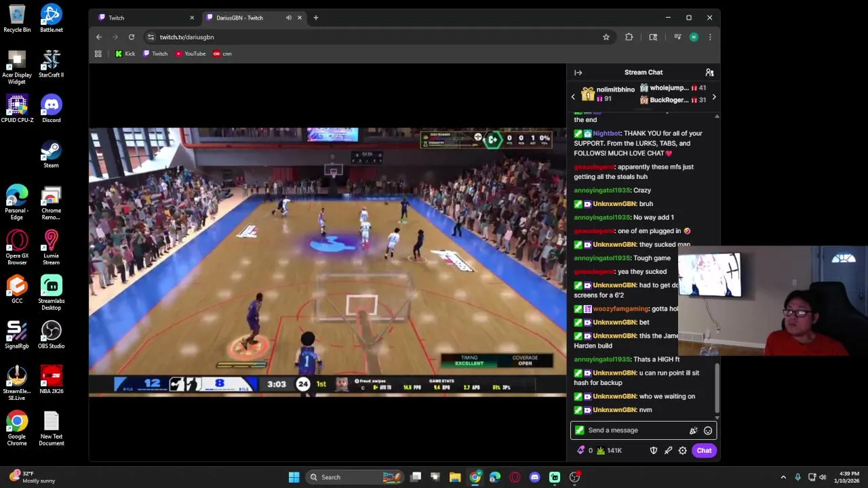Reload the Twitch page

(x=132, y=37)
